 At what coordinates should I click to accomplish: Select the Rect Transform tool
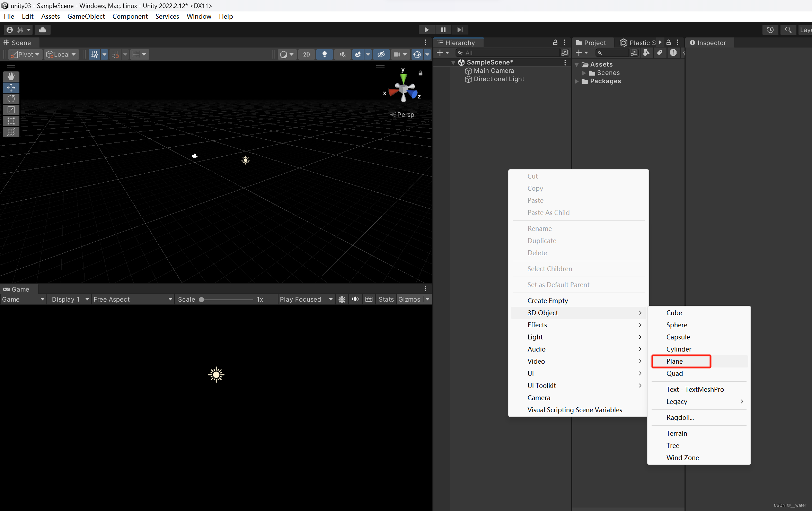click(11, 121)
